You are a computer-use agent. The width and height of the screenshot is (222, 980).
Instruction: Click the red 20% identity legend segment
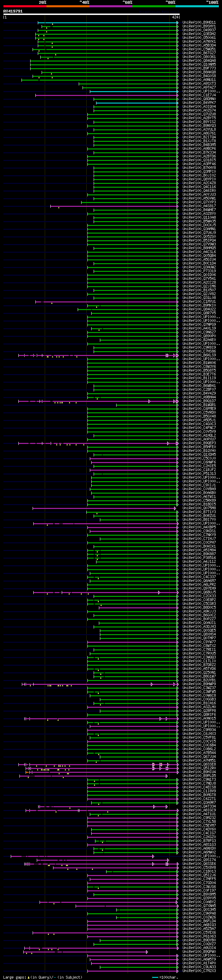click(25, 6)
